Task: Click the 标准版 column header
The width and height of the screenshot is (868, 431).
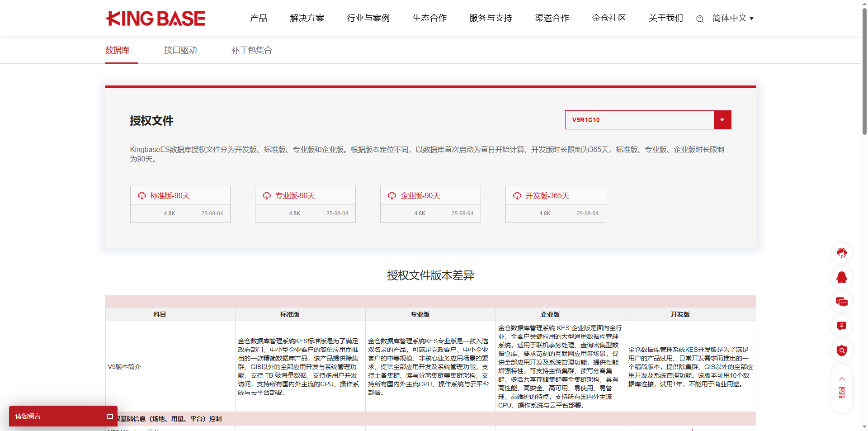Action: (x=290, y=314)
